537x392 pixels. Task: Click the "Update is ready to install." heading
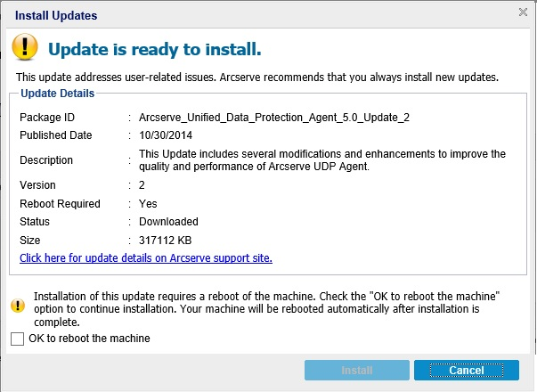tap(154, 48)
